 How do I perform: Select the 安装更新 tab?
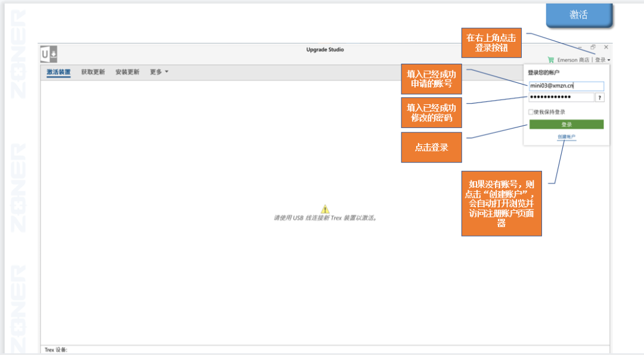pyautogui.click(x=127, y=72)
